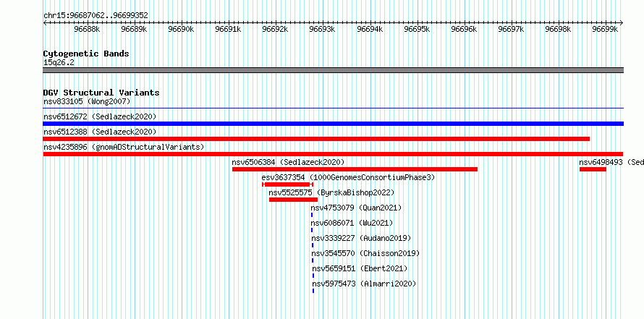Select the gray 15q26.2 cytogenetic band bar
The width and height of the screenshot is (644, 319).
(x=333, y=70)
